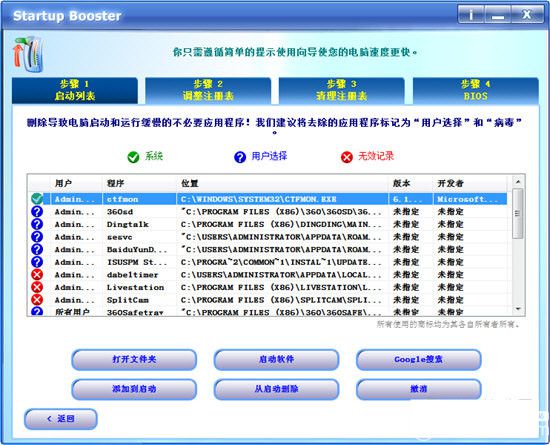Click the green check 系统 legend icon
The image size is (550, 445).
coord(133,157)
